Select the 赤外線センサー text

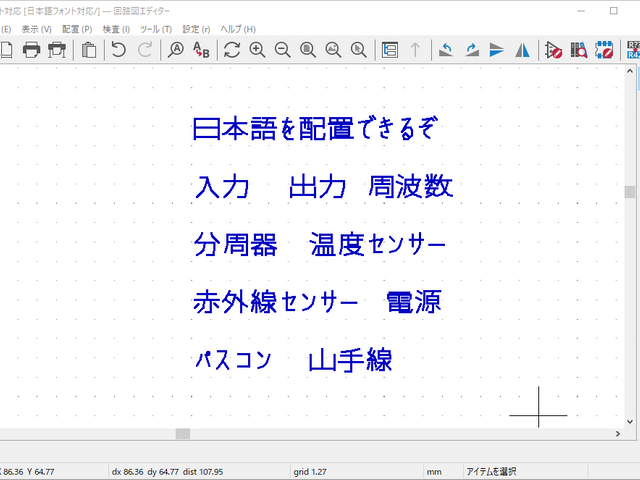(276, 302)
